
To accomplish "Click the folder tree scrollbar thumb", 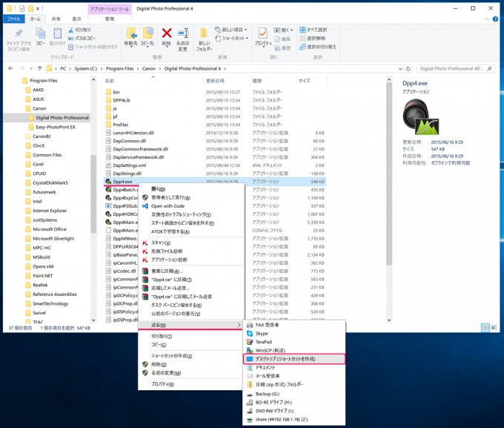I will tap(93, 194).
